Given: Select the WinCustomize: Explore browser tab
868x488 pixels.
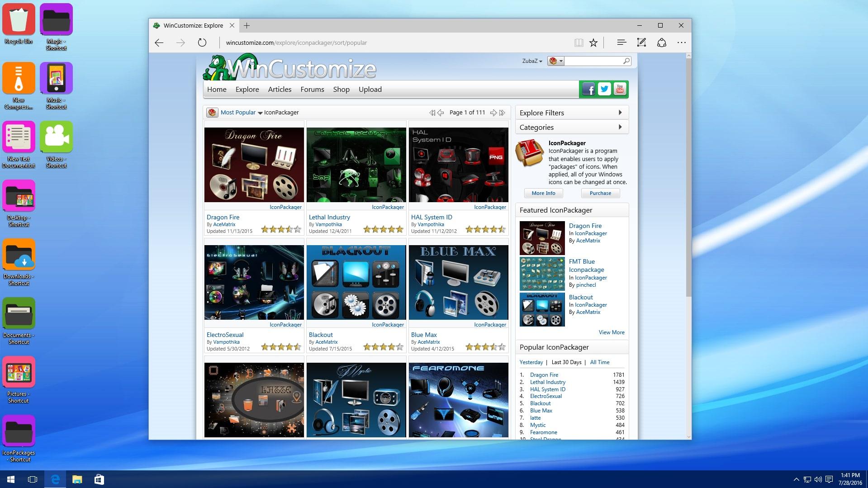Looking at the screenshot, I should 194,25.
